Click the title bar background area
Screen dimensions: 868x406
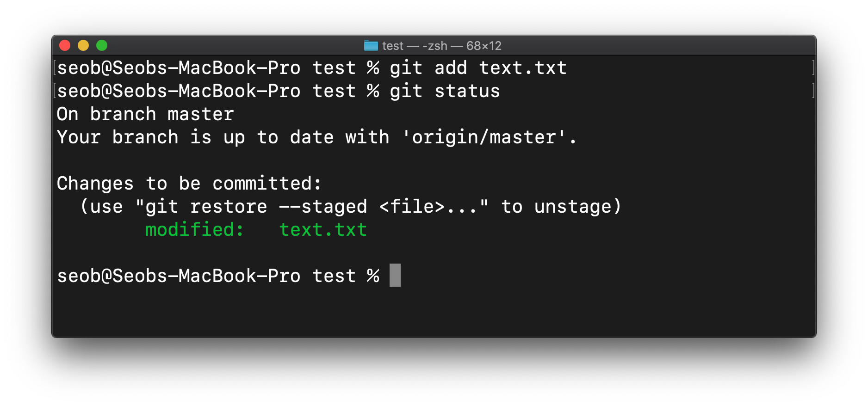(x=648, y=45)
